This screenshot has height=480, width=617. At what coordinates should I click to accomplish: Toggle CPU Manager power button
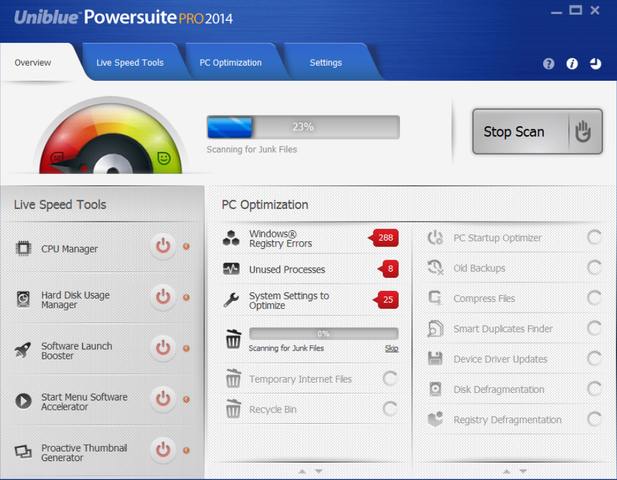point(163,247)
